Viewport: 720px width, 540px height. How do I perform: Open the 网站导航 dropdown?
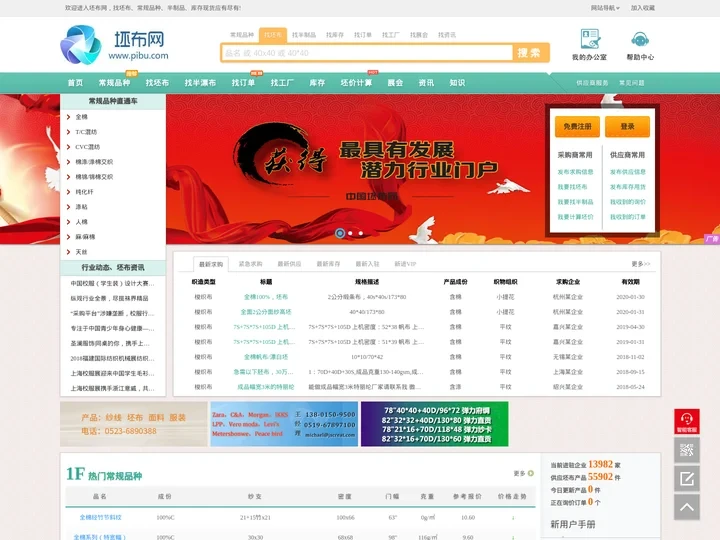pyautogui.click(x=605, y=8)
